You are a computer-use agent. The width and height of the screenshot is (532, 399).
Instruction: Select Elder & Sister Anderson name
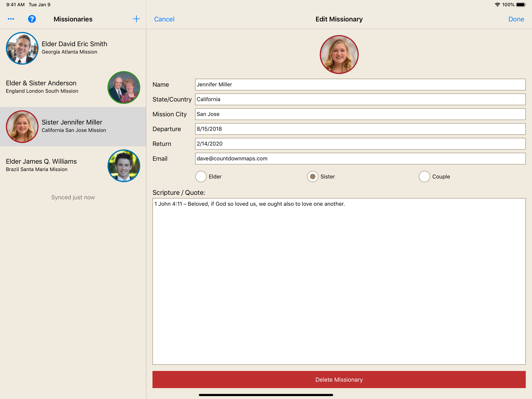coord(41,83)
